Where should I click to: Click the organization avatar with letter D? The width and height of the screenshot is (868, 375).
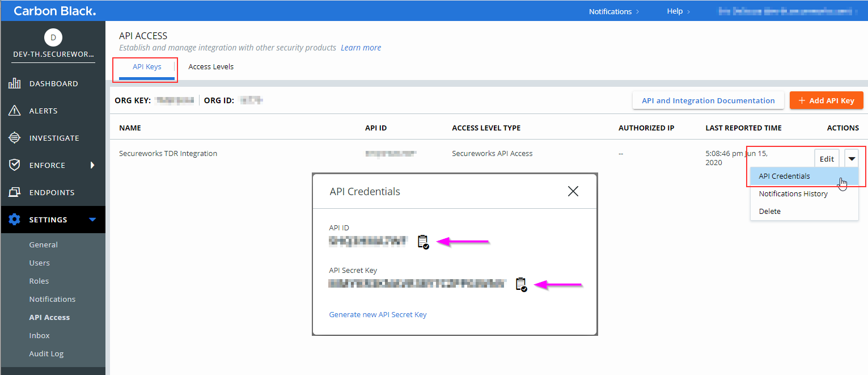point(53,37)
